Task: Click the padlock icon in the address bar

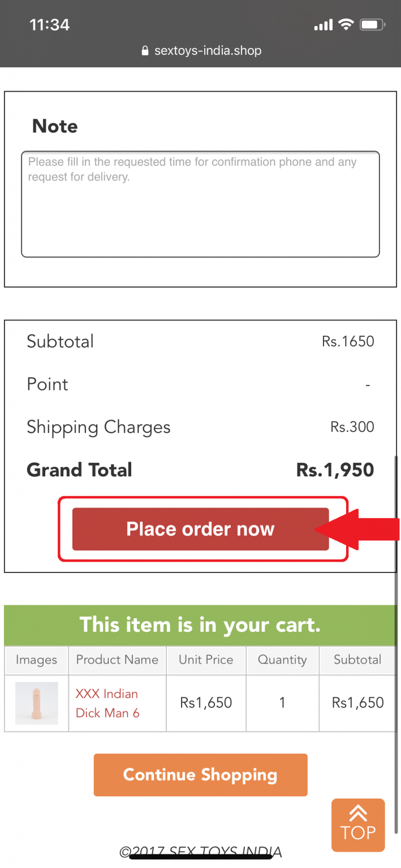Action: click(x=145, y=51)
